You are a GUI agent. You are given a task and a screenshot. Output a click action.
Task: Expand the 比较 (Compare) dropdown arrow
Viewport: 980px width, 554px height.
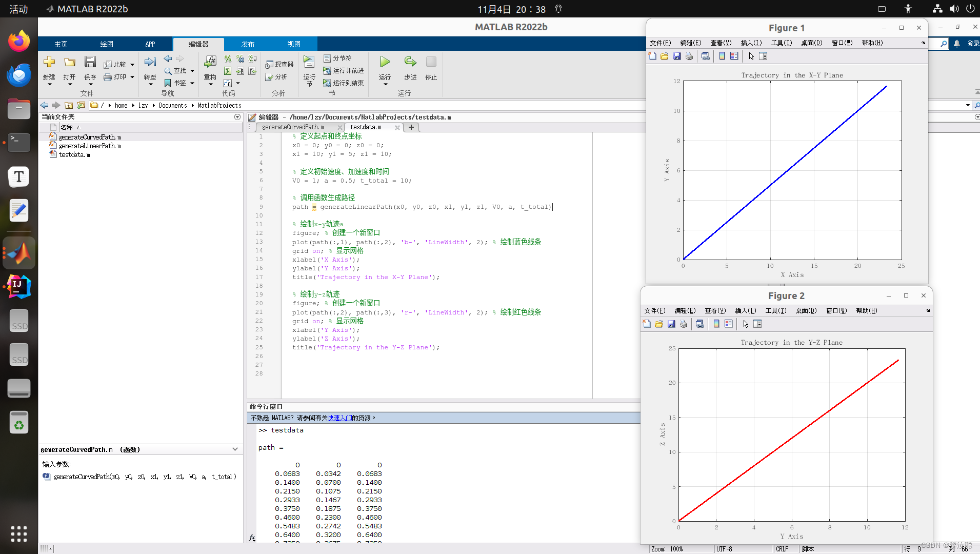click(x=132, y=65)
